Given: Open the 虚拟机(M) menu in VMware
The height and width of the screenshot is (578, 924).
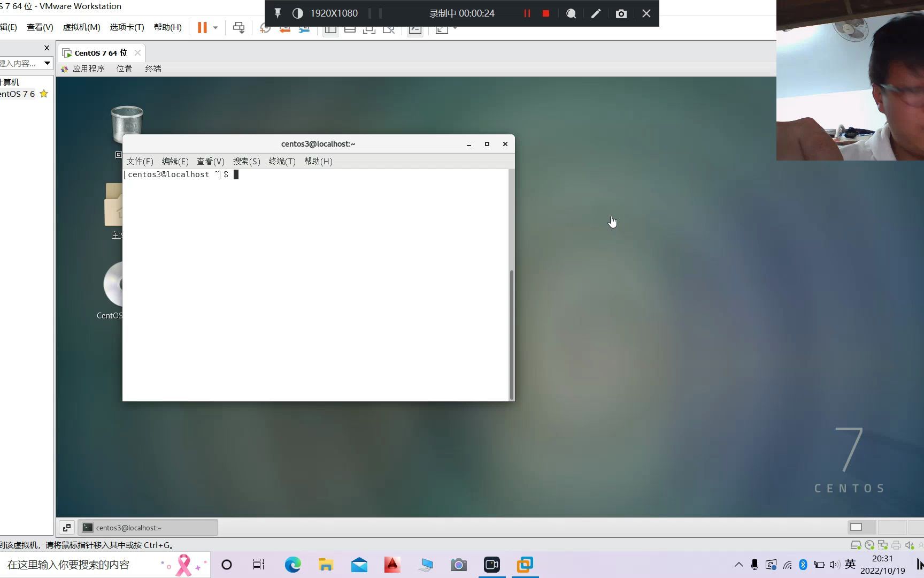Looking at the screenshot, I should [81, 27].
